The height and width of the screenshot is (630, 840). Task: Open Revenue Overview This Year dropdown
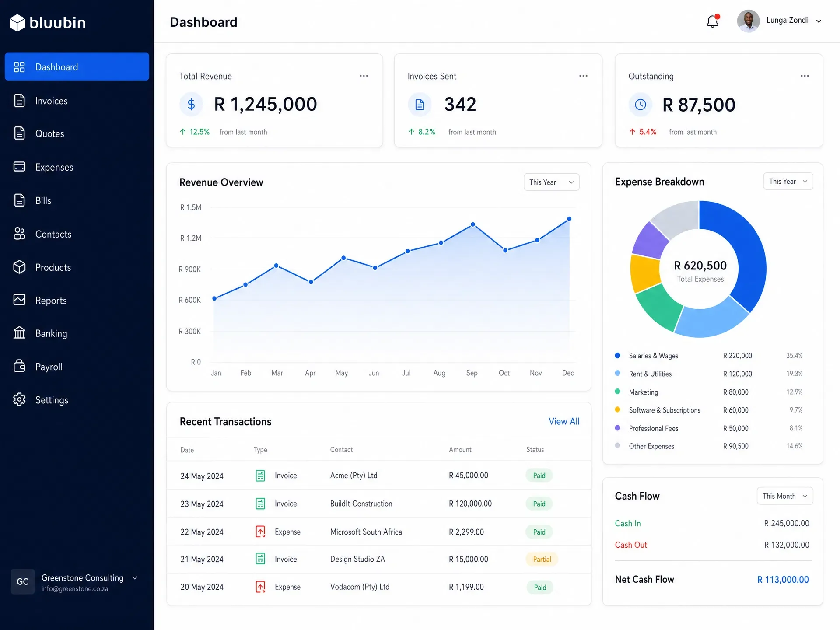pos(551,182)
